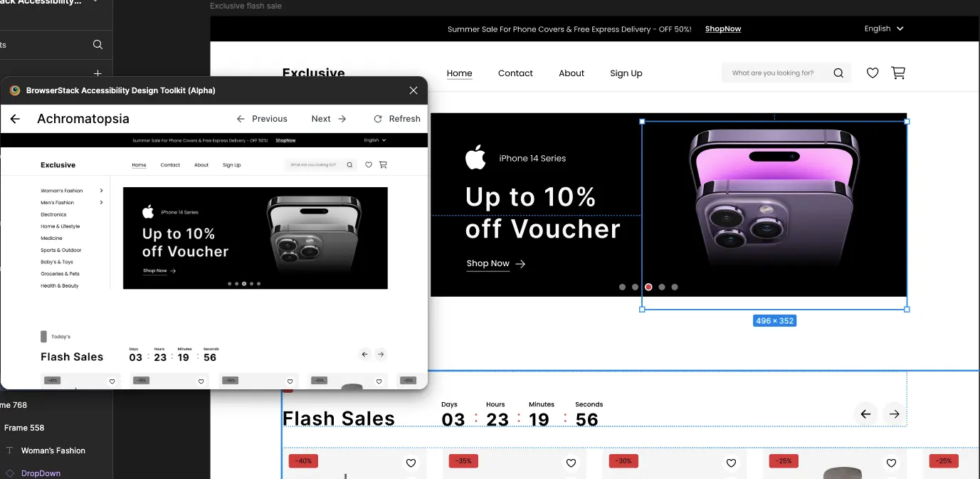Click Sign Up in the plugin preview navigation

[232, 165]
